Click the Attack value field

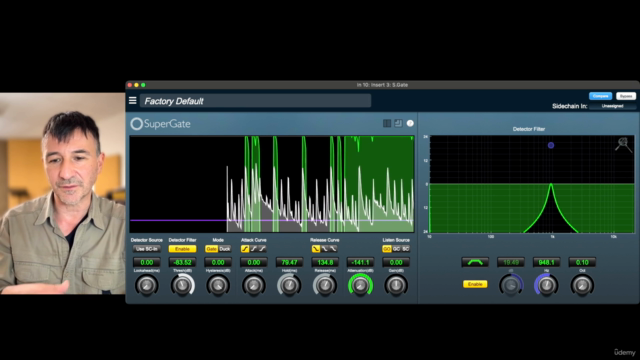253,262
